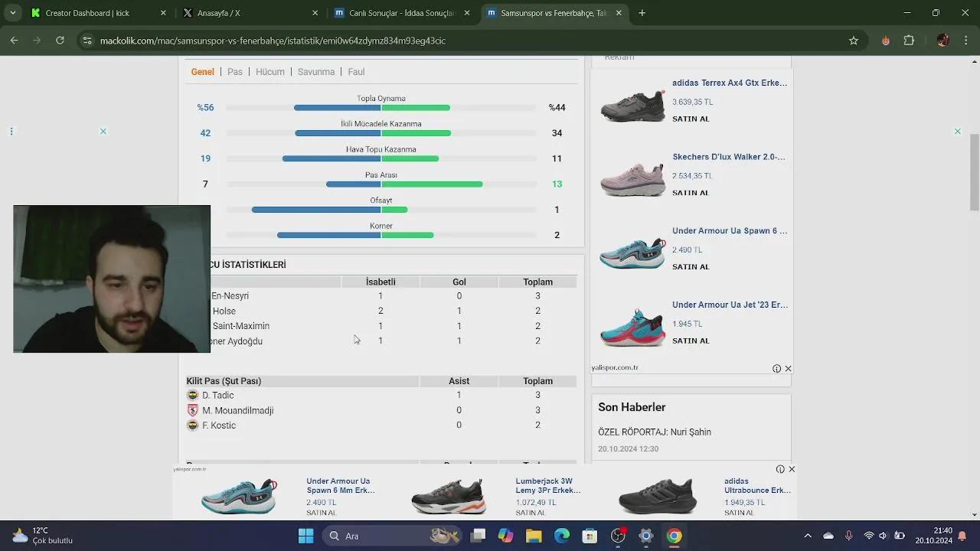
Task: Close the Samsunspor vs Fenerbahçe tab
Action: click(619, 13)
